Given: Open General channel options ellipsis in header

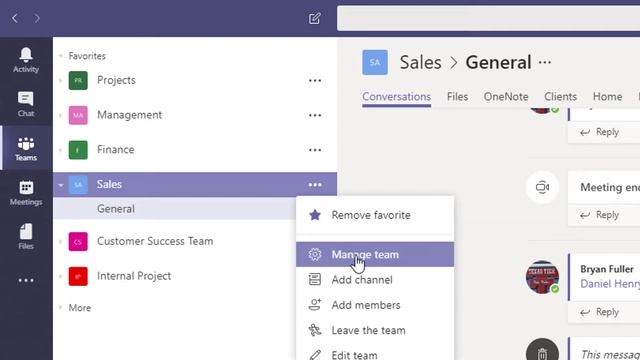Looking at the screenshot, I should [545, 62].
